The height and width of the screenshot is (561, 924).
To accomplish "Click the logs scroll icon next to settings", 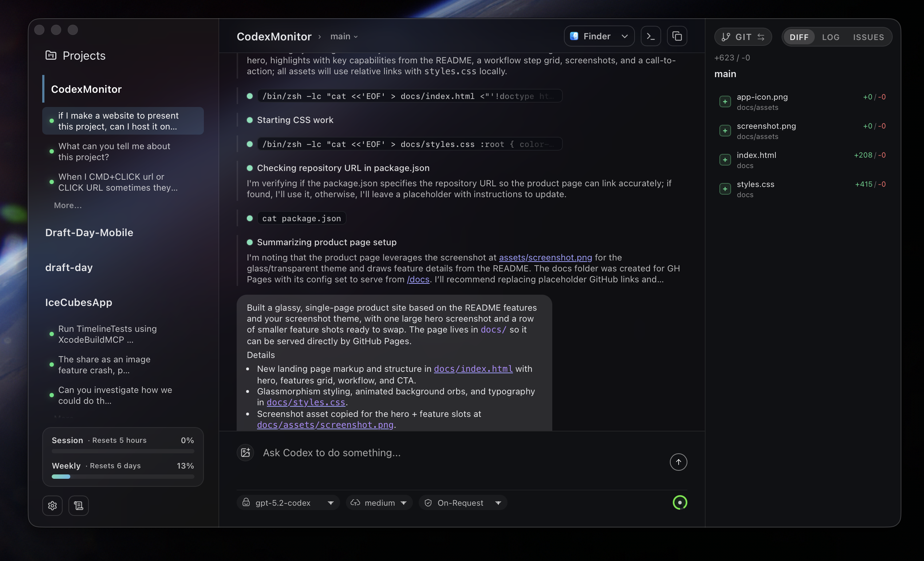I will [78, 506].
